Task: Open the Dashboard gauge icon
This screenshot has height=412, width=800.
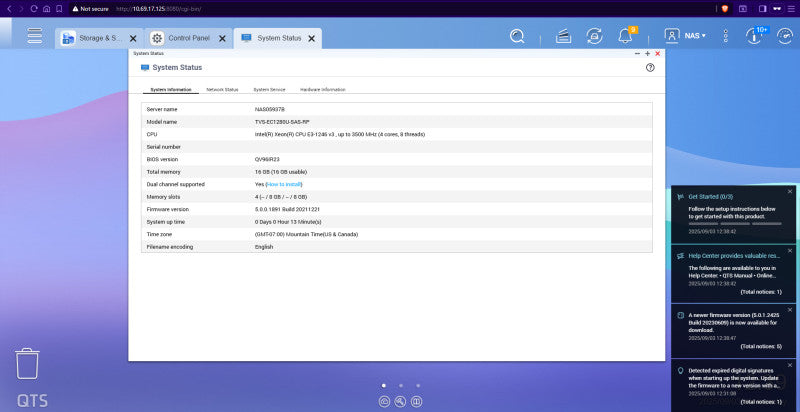Action: [x=785, y=36]
